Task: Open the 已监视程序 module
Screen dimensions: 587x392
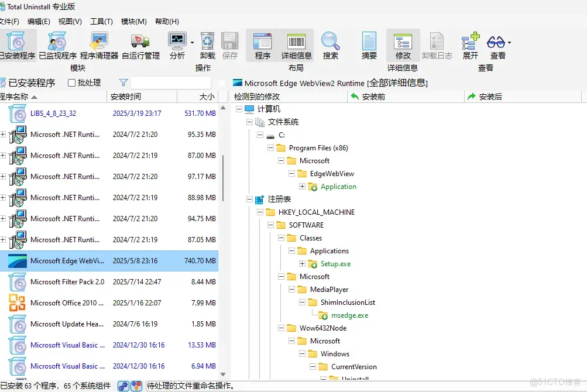Action: (56, 45)
